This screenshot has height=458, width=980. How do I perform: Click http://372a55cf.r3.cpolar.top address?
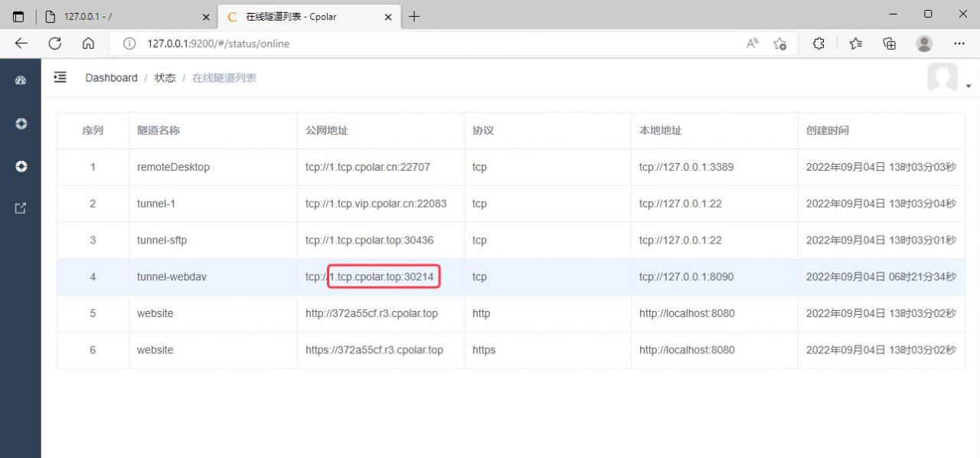pyautogui.click(x=371, y=313)
